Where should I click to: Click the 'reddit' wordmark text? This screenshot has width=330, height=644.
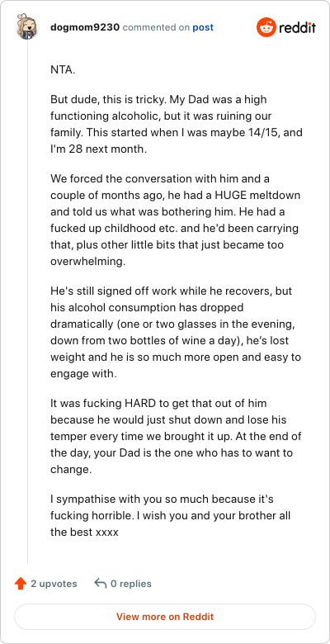(x=298, y=28)
